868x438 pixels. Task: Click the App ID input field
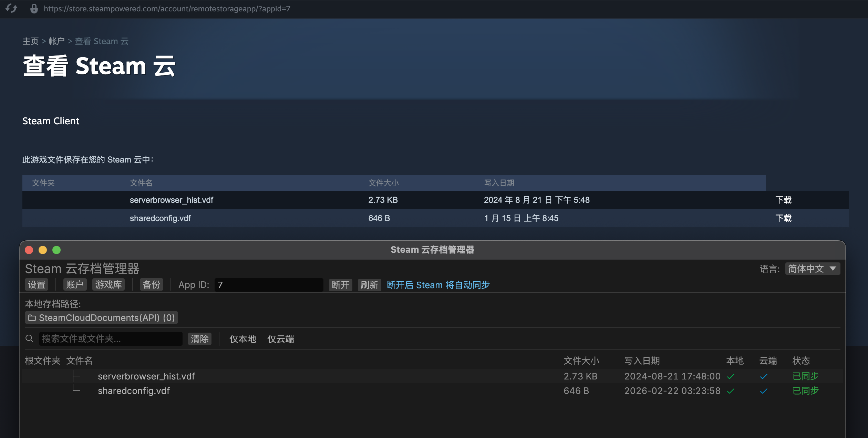click(x=269, y=285)
